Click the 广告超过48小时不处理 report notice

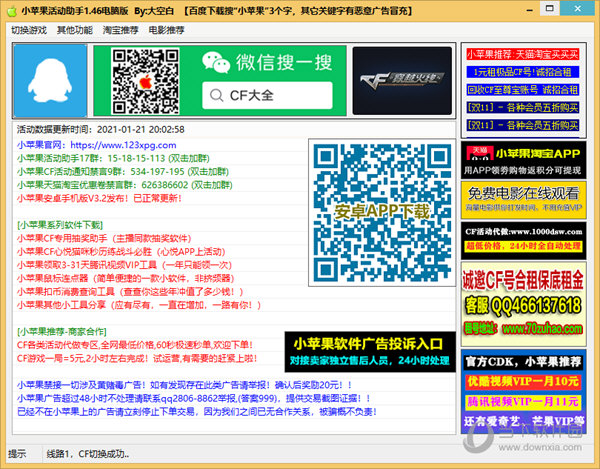pyautogui.click(x=194, y=398)
